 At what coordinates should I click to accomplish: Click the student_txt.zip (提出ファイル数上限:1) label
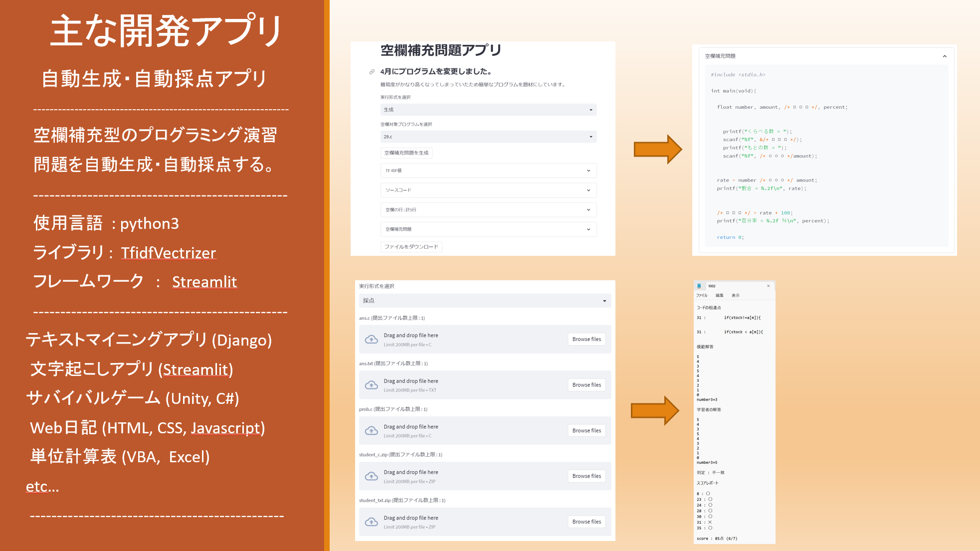coord(402,501)
